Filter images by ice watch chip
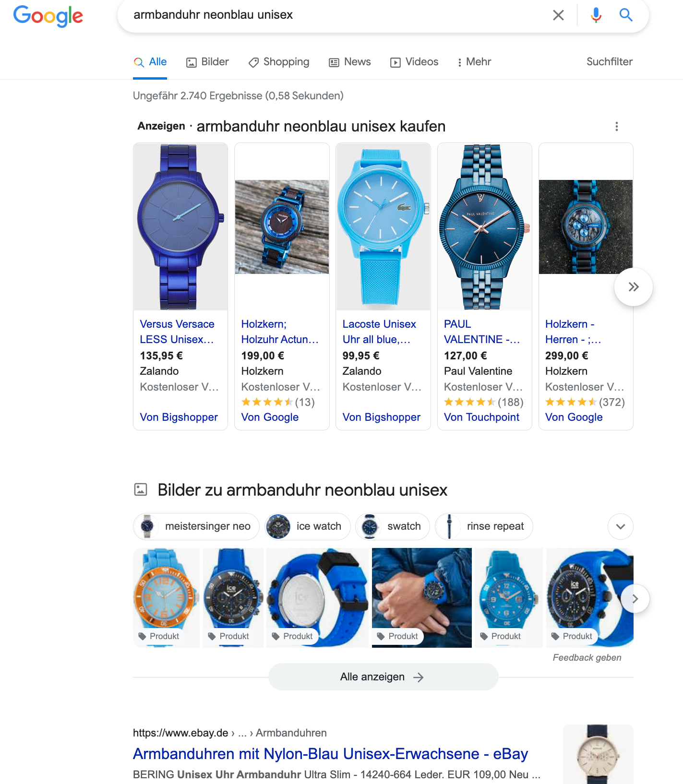The height and width of the screenshot is (784, 683). (x=308, y=526)
